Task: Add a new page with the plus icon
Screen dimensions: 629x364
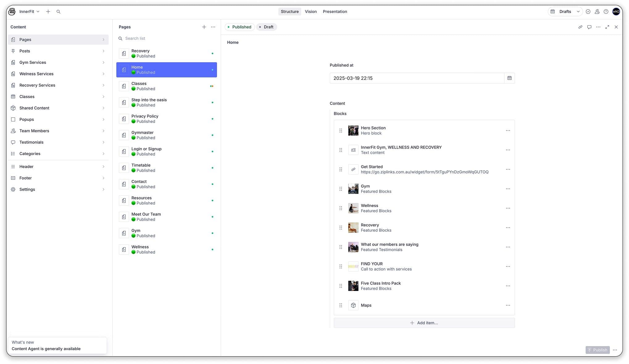Action: click(x=204, y=27)
